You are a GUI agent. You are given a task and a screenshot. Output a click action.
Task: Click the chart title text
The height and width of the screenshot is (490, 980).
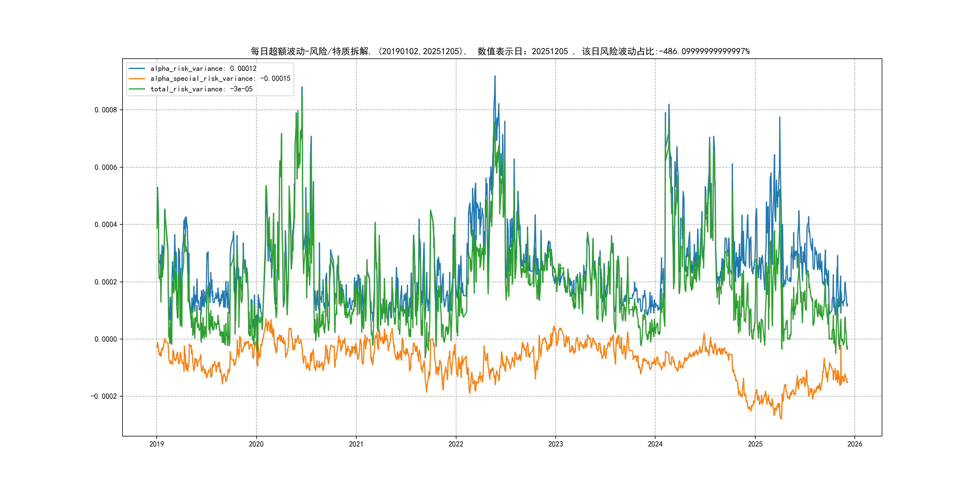[500, 51]
